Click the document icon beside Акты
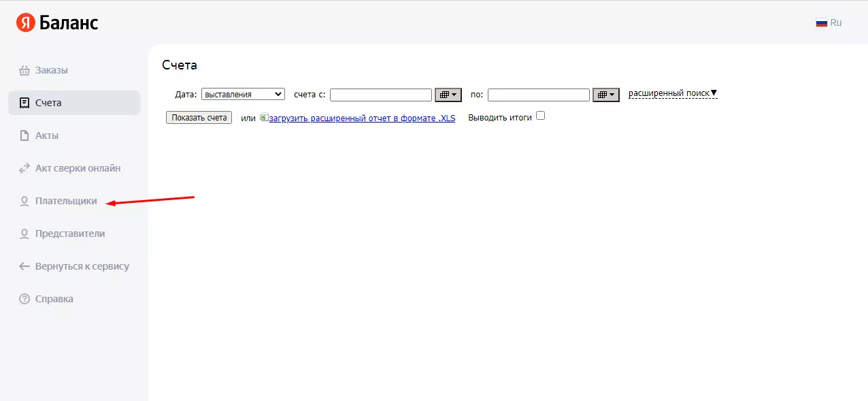 (x=24, y=135)
